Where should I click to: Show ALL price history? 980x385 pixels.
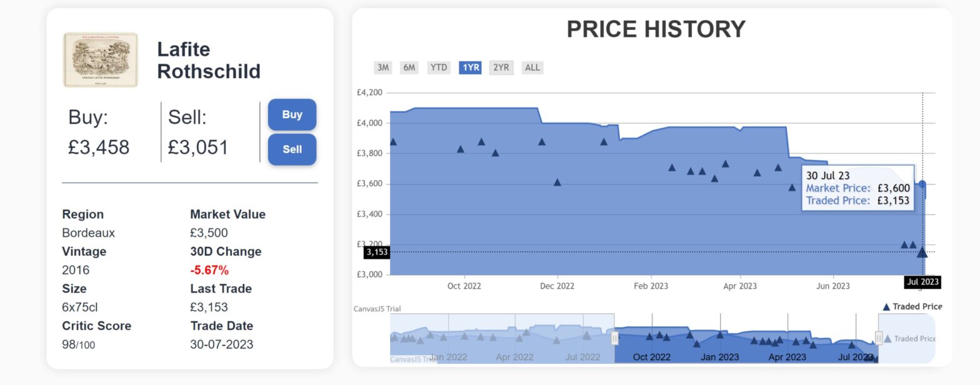coord(532,67)
